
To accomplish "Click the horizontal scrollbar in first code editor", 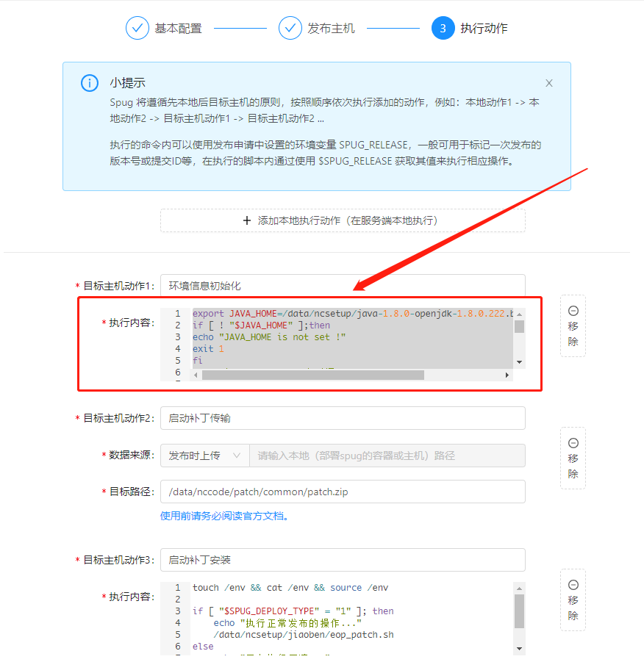I will 312,375.
